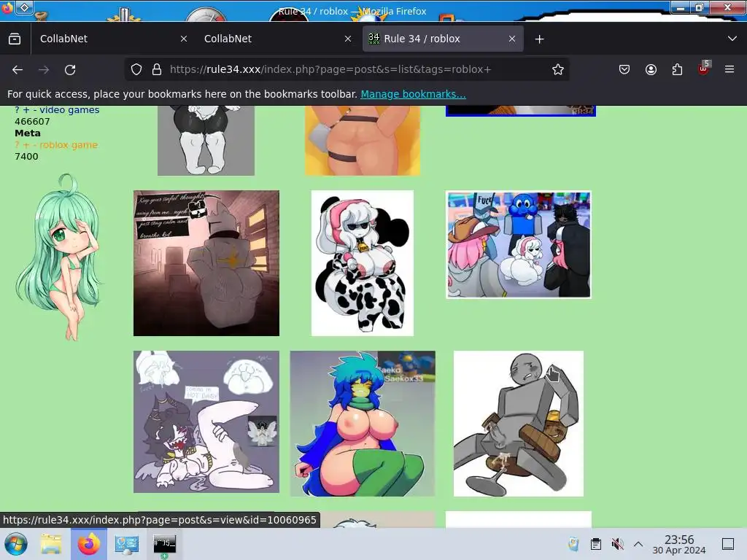This screenshot has width=747, height=560.
Task: Open tracking protection shield panel
Action: tap(136, 69)
